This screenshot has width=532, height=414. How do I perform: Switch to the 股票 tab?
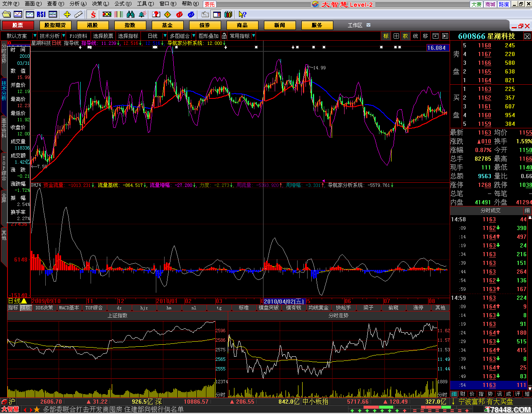pyautogui.click(x=18, y=25)
